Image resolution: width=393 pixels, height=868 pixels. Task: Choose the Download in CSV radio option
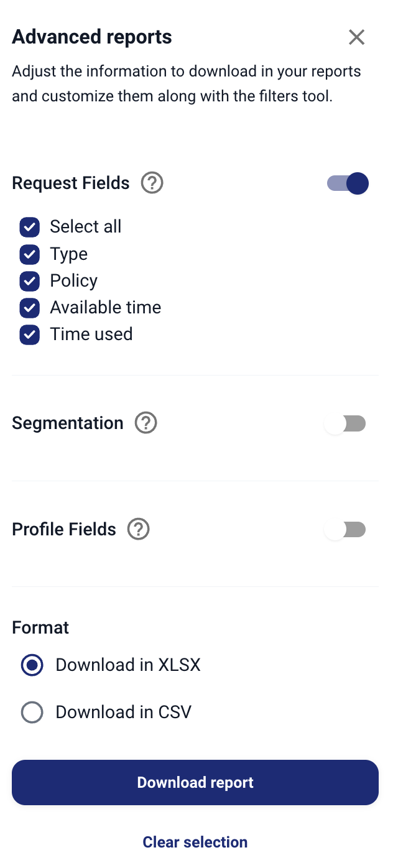coord(32,712)
